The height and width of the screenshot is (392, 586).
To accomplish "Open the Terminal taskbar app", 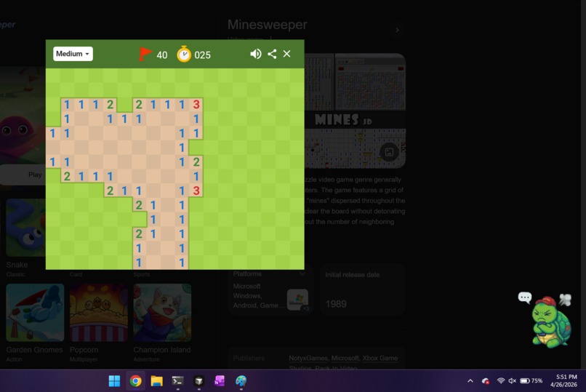I will tap(177, 381).
